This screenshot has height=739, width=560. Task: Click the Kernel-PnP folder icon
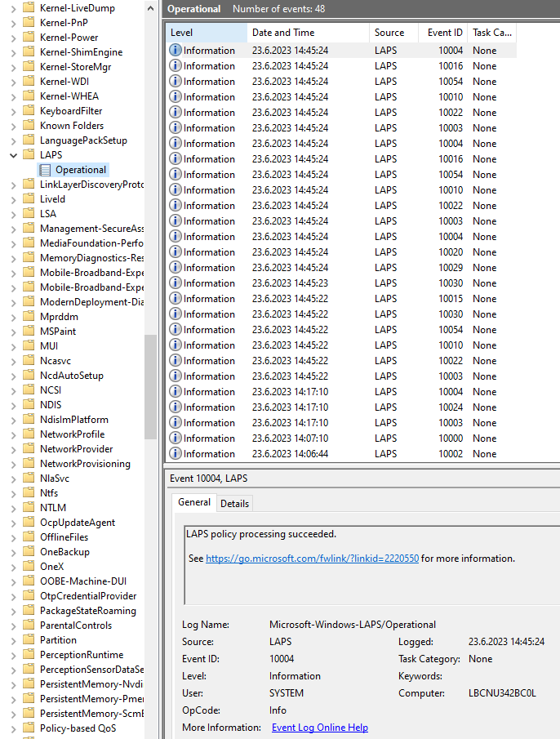coord(29,22)
